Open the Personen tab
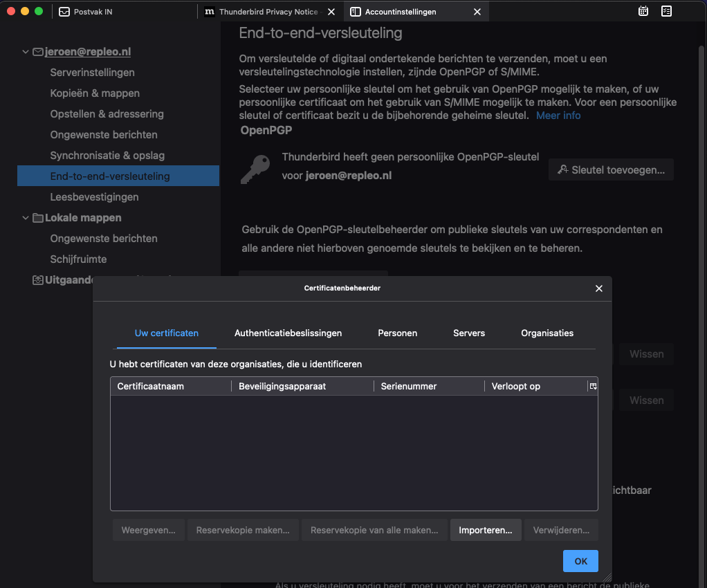Viewport: 707px width, 588px height. point(397,333)
